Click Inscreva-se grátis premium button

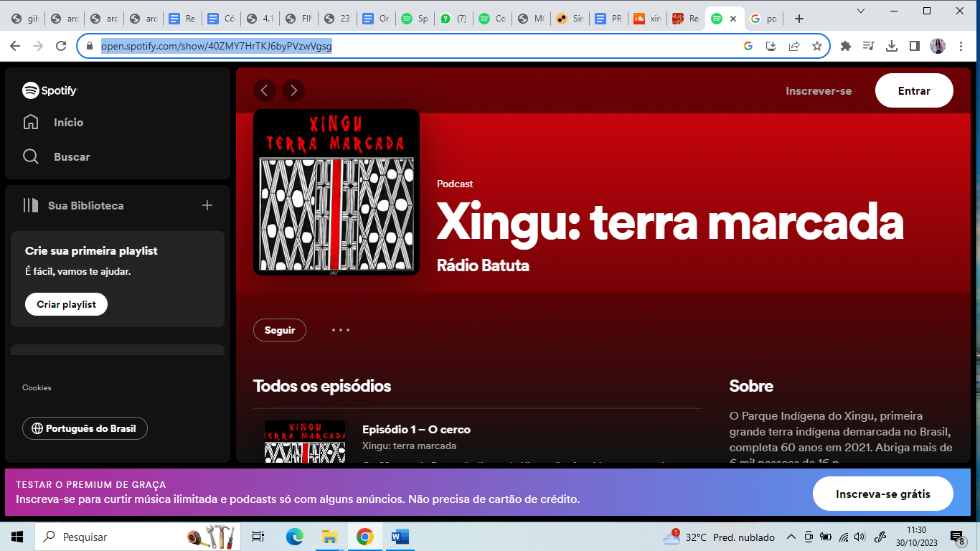(882, 494)
